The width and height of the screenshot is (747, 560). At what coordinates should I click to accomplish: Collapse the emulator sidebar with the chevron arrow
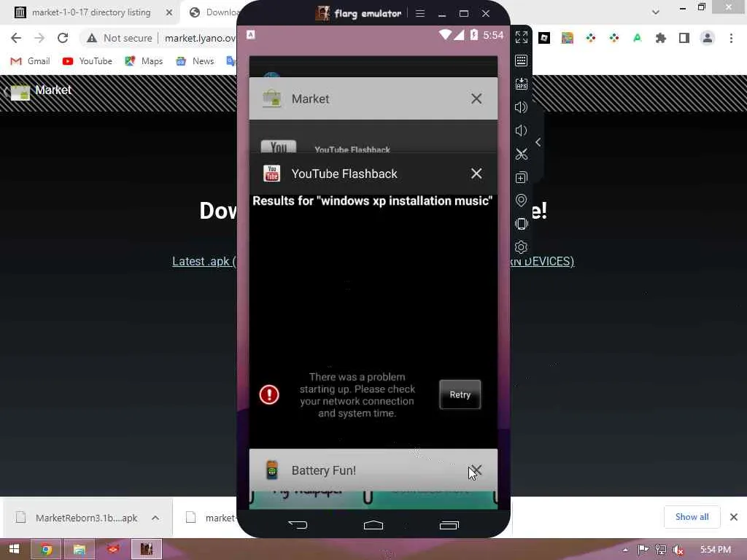tap(538, 142)
